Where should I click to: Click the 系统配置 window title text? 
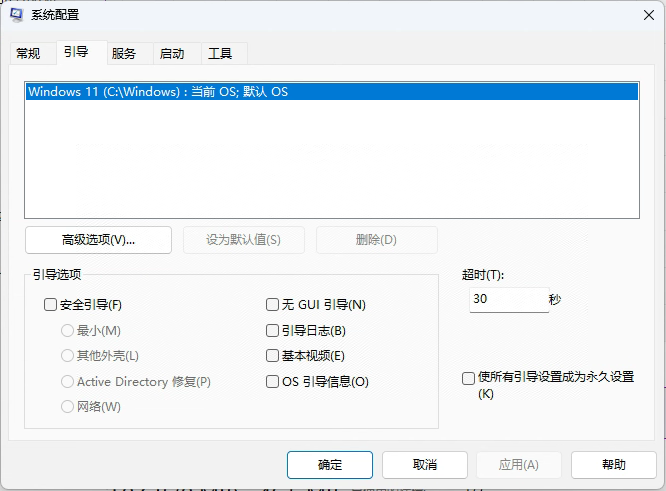click(x=55, y=15)
